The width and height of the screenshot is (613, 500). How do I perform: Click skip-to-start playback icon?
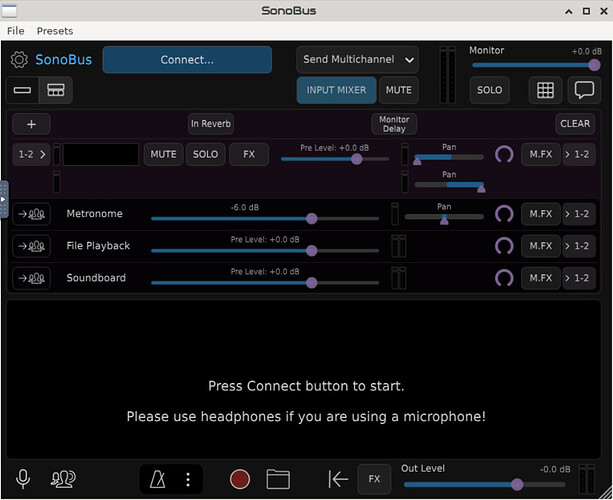point(338,479)
